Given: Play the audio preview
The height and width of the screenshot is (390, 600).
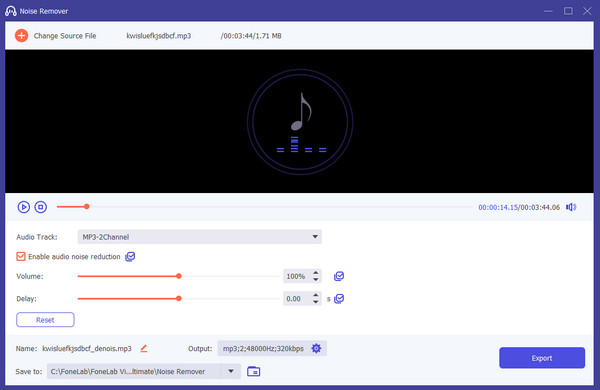Looking at the screenshot, I should 24,207.
